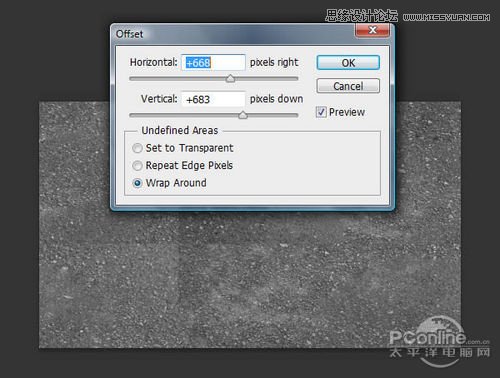
Task: Click the Horizontal offset input field
Action: click(213, 63)
